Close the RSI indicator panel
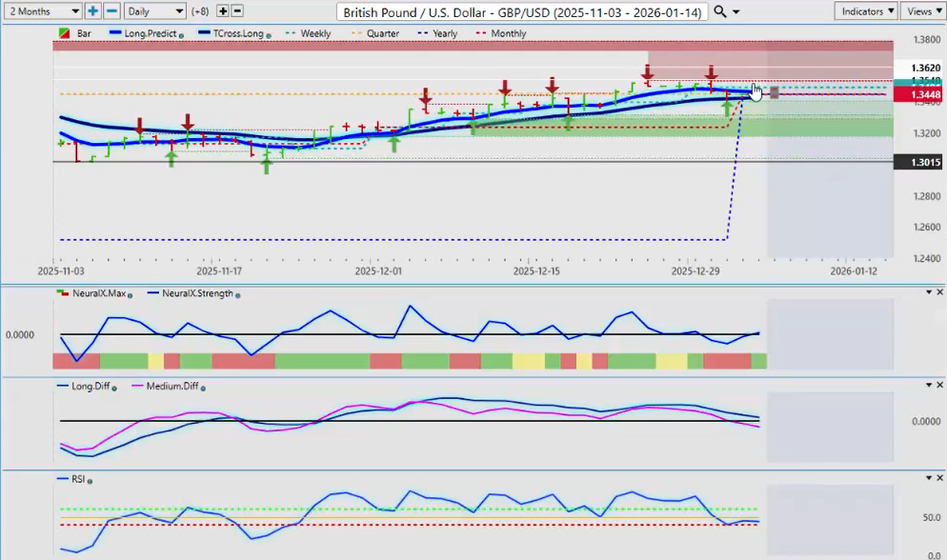947x560 pixels. [940, 478]
